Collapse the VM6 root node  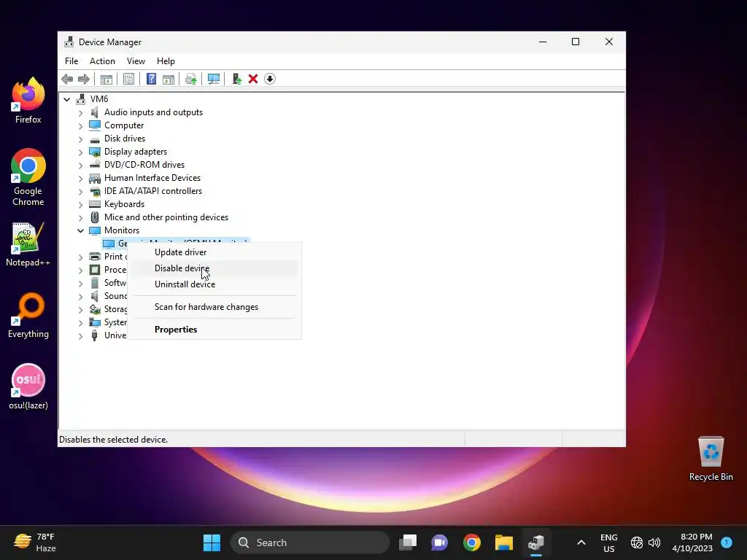coord(66,99)
